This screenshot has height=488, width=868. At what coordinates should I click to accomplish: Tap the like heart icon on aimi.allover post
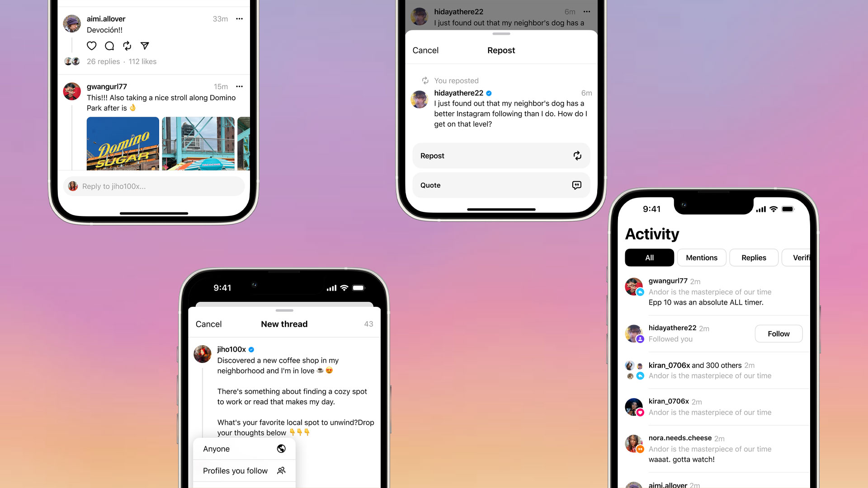(91, 46)
